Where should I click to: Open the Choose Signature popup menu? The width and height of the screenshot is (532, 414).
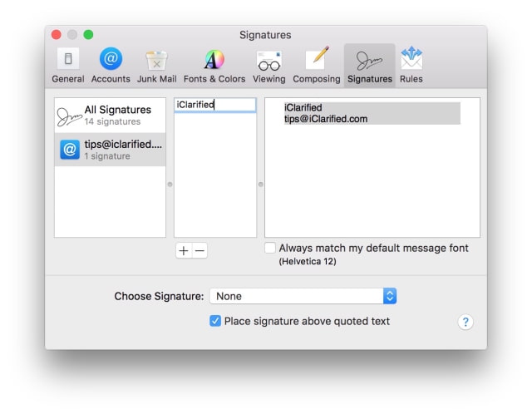point(303,296)
